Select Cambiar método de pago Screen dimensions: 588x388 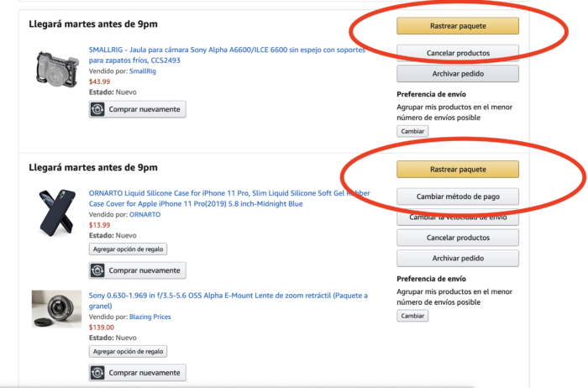(458, 197)
